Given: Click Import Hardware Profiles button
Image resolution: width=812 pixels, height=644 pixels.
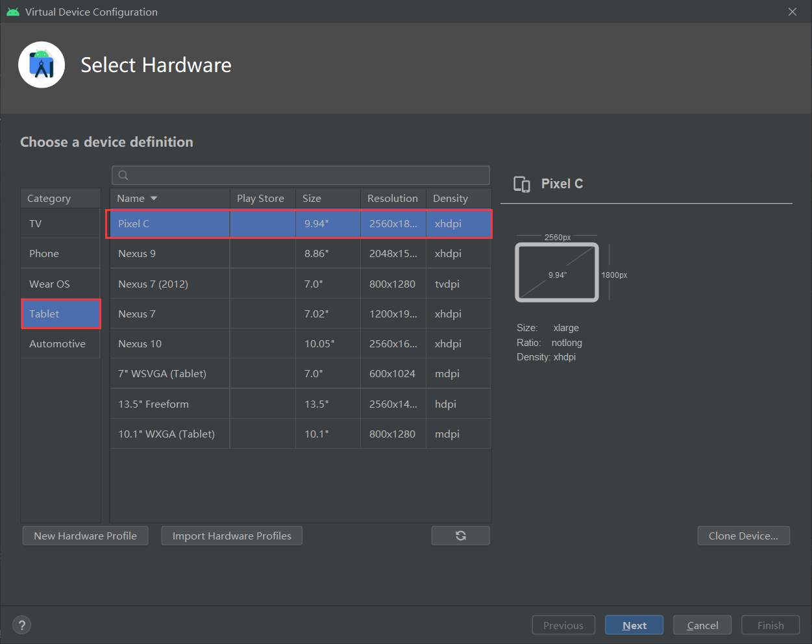Looking at the screenshot, I should click(232, 536).
